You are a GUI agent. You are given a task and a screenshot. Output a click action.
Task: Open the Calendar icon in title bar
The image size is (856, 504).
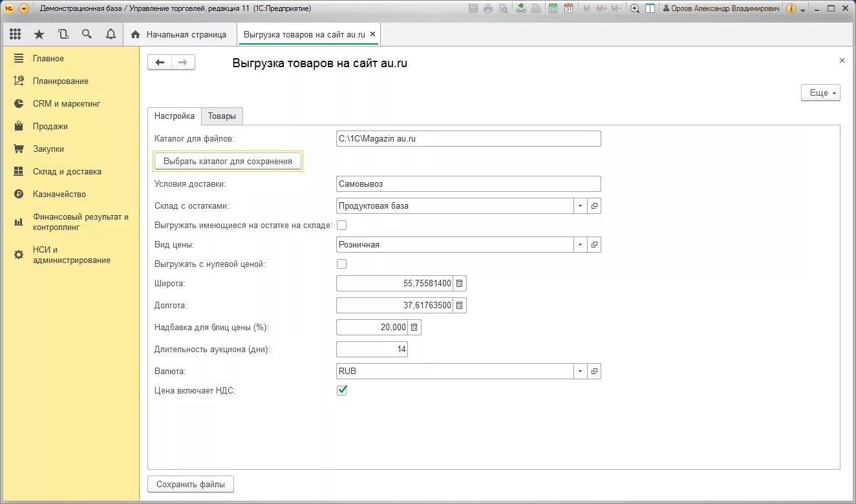(568, 8)
